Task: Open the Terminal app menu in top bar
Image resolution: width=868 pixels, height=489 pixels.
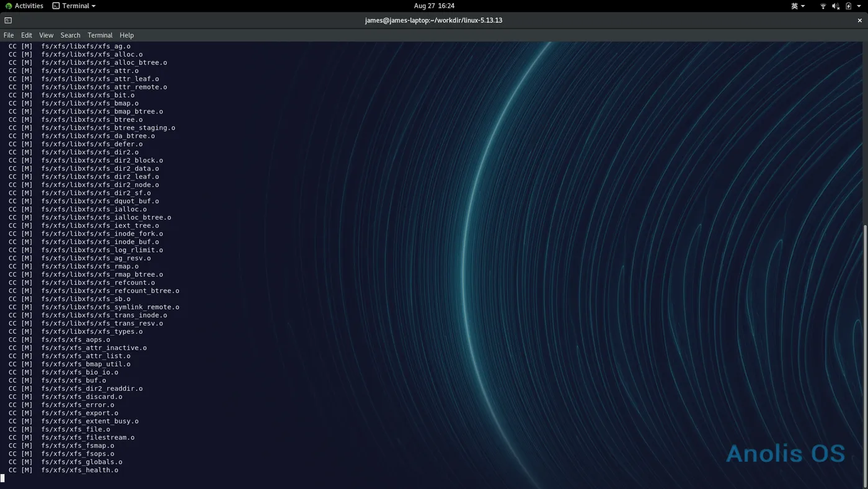Action: tap(74, 6)
